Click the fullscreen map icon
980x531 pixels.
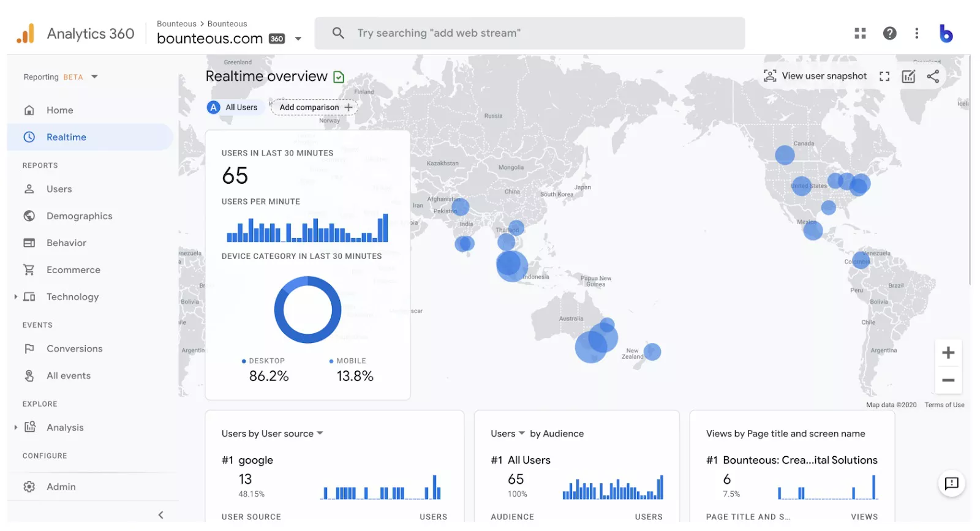884,77
